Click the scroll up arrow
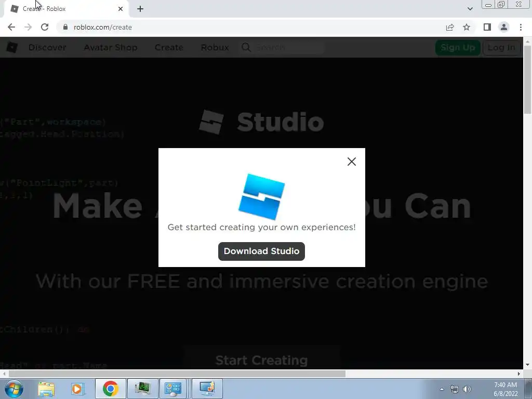Viewport: 532px width, 399px height. [x=528, y=41]
